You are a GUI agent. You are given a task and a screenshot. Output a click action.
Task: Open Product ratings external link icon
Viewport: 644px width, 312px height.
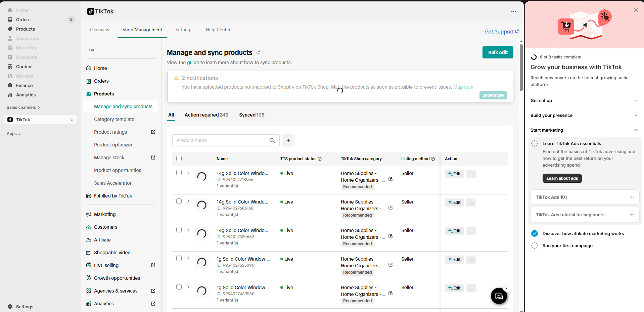click(x=153, y=132)
